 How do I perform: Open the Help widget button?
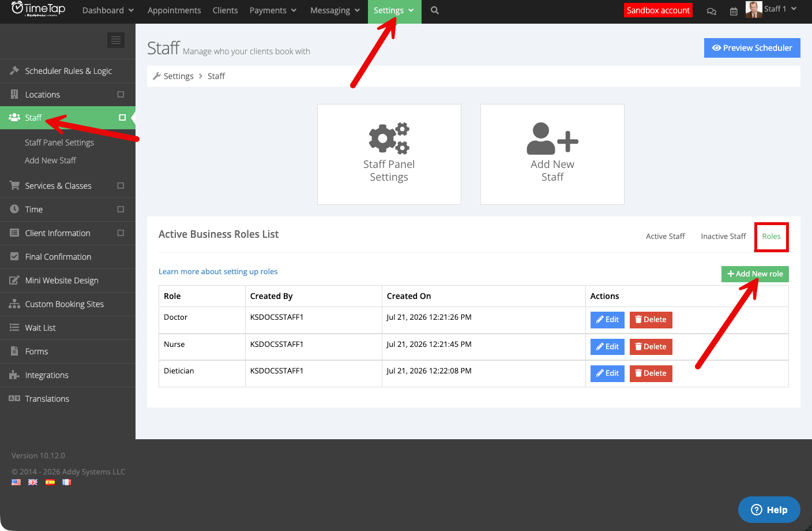769,510
